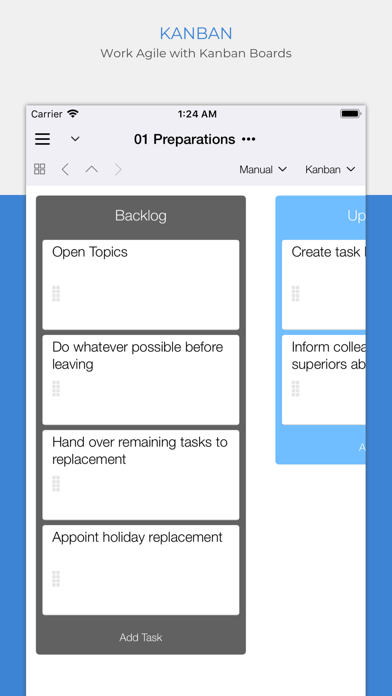
Task: Click Add Task in Backlog column
Action: click(x=141, y=637)
